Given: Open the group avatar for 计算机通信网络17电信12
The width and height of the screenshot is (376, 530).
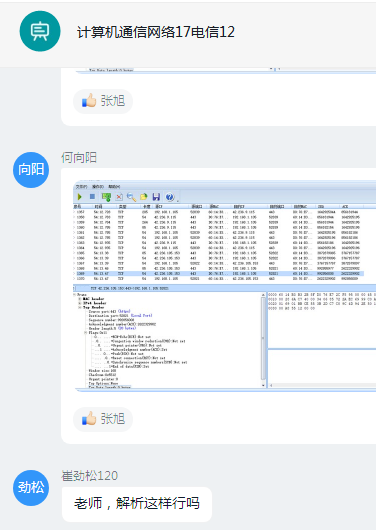Looking at the screenshot, I should tap(40, 31).
